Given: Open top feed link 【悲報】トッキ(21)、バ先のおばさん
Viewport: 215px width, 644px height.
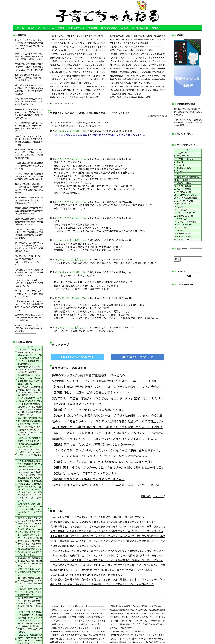Looking at the screenshot, I should [78, 47].
